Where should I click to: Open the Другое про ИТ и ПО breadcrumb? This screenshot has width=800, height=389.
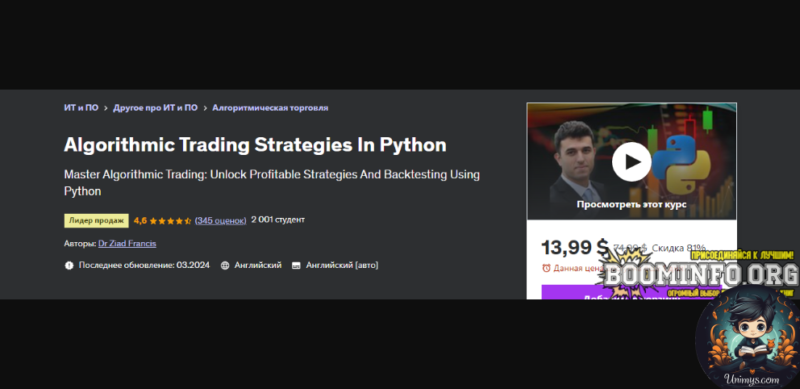(x=155, y=108)
